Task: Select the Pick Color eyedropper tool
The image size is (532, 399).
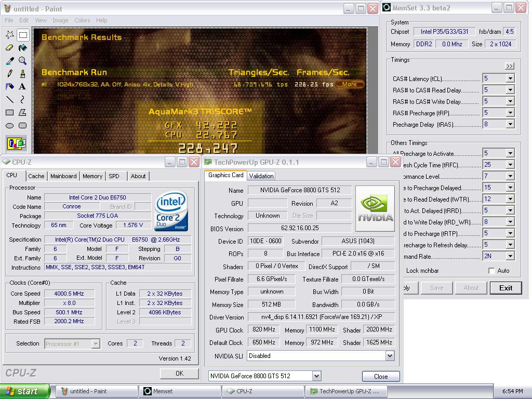Action: point(10,61)
